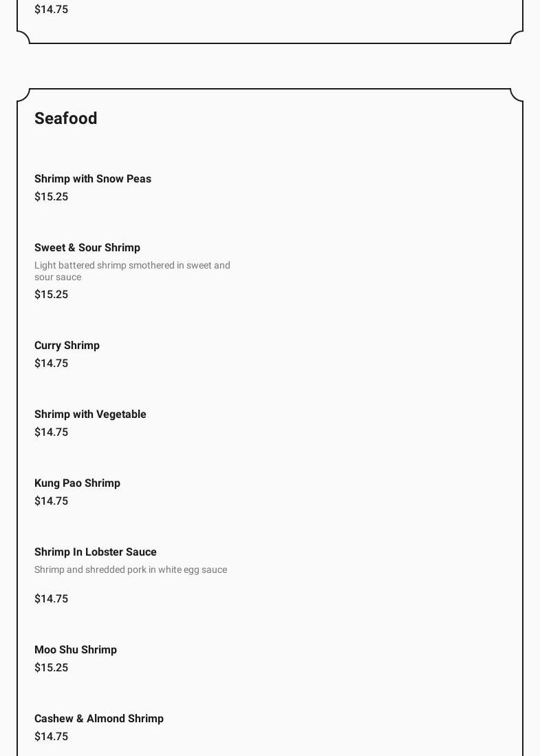
Task: Click the Moo Shu Shrimp $15.25 price
Action: (x=52, y=668)
